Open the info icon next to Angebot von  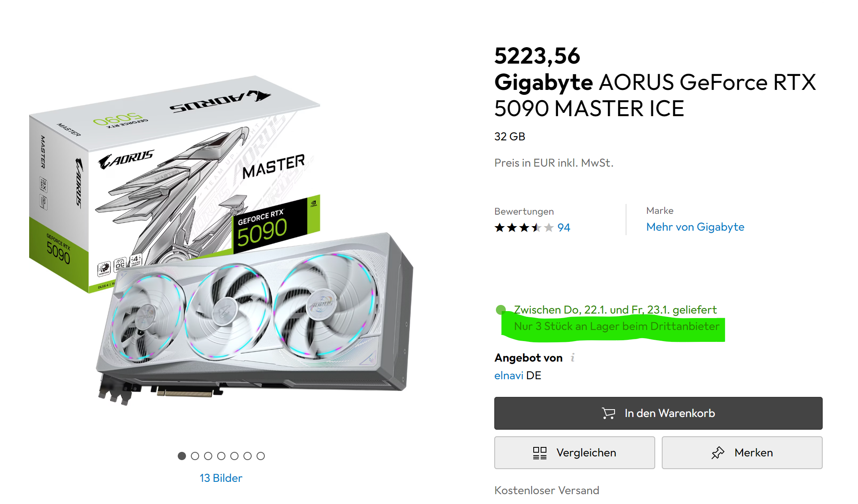coord(573,357)
